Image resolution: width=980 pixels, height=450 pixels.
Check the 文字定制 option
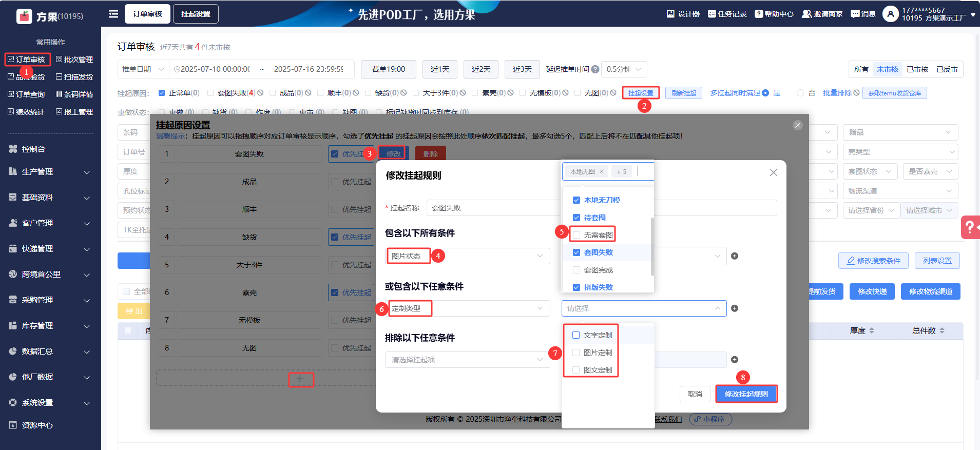point(576,335)
